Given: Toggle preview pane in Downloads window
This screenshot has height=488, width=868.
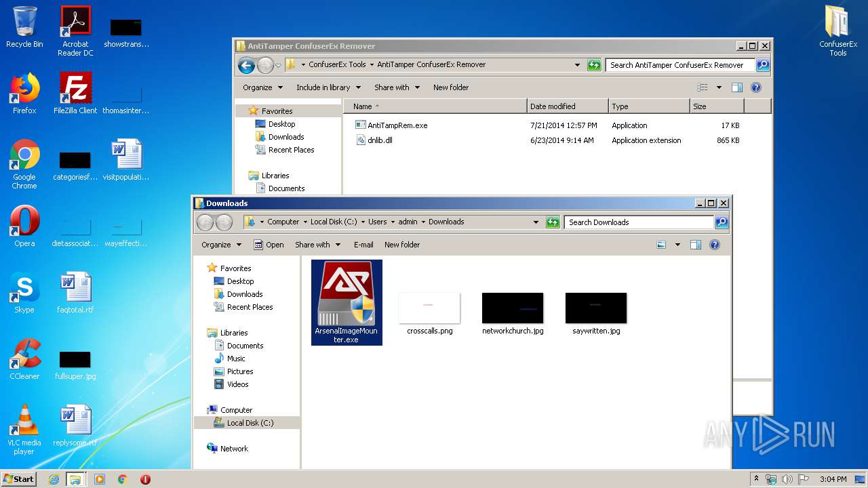Looking at the screenshot, I should click(x=695, y=245).
